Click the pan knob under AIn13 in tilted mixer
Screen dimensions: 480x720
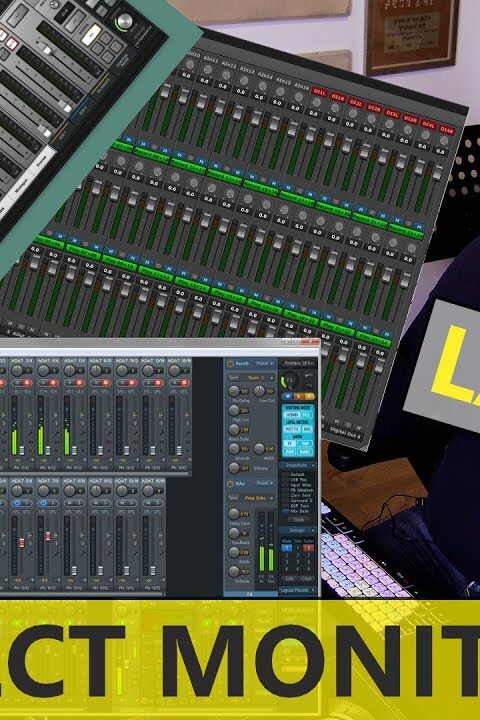[x=244, y=80]
